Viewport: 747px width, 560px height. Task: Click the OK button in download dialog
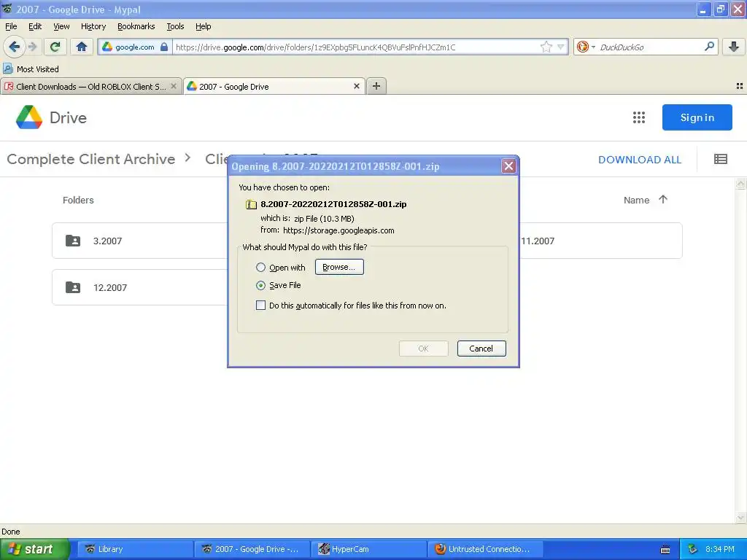(423, 348)
